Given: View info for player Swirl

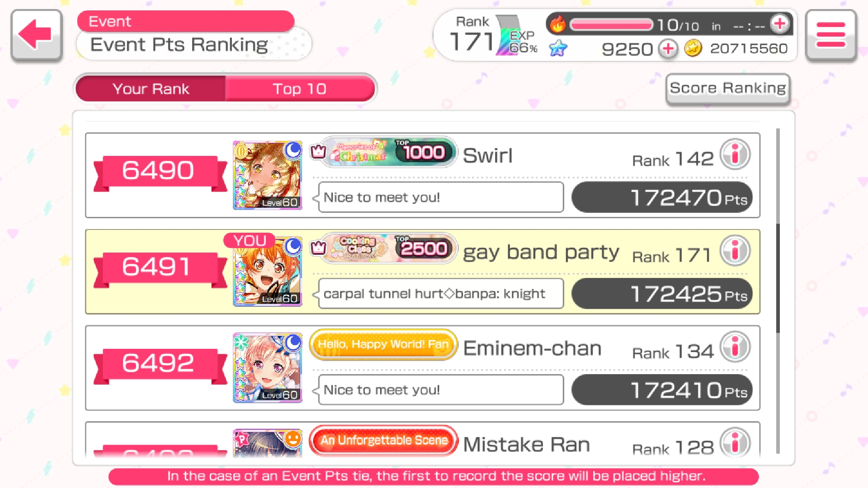Looking at the screenshot, I should [x=735, y=154].
